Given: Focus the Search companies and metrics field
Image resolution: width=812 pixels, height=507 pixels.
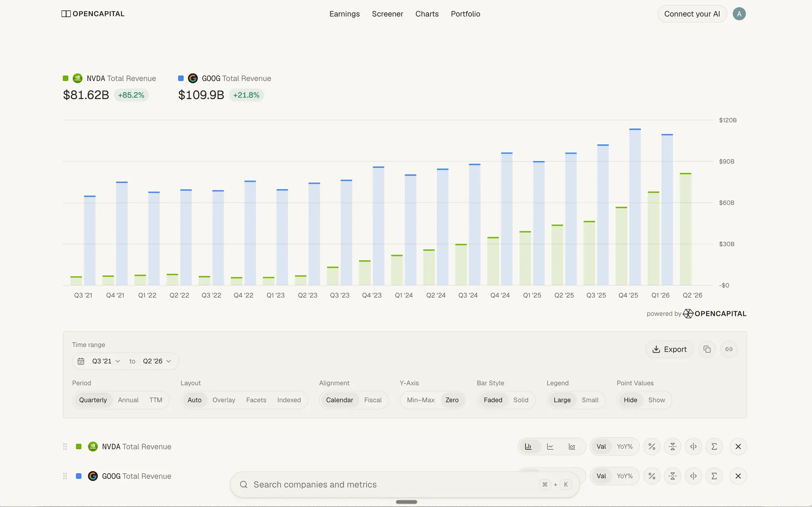Looking at the screenshot, I should (404, 484).
